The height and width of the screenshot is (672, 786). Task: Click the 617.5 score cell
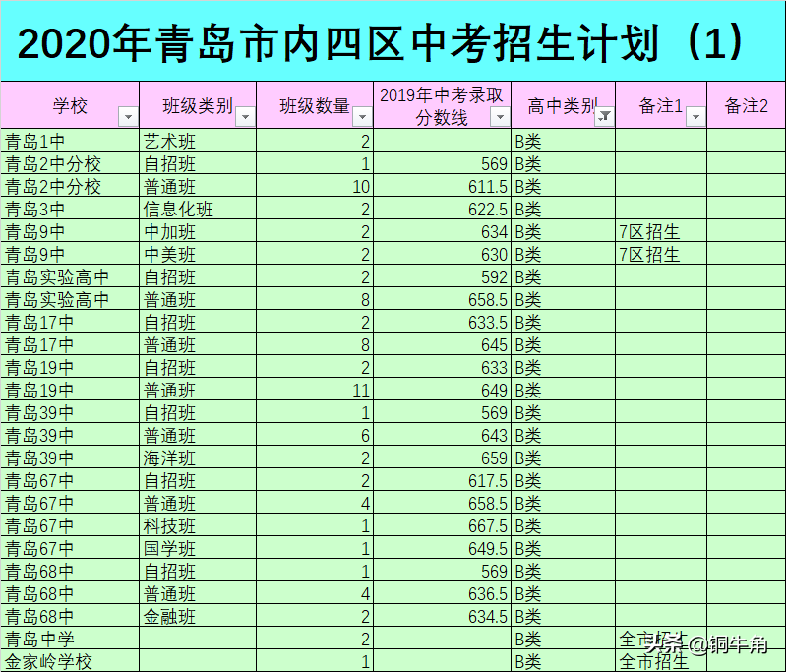(442, 480)
